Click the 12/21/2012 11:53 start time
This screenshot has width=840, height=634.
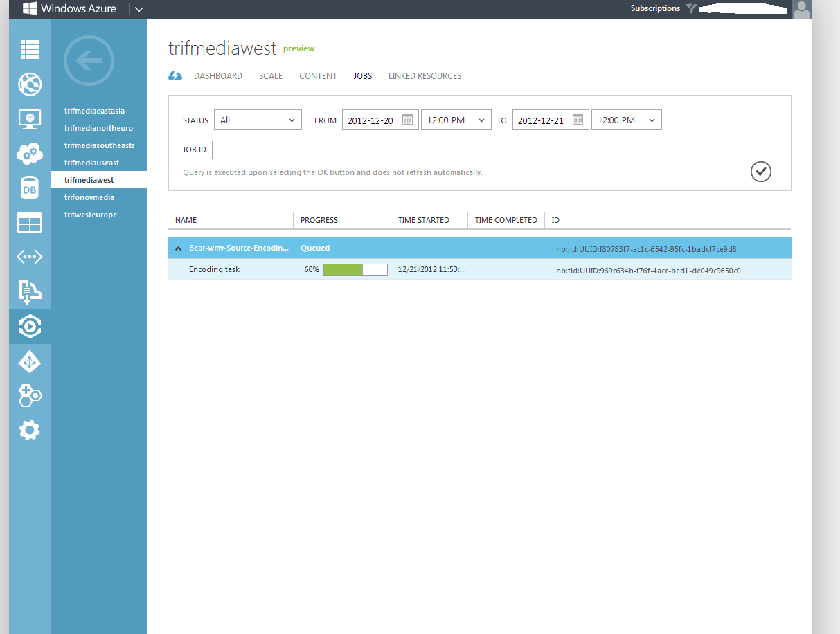click(x=432, y=270)
